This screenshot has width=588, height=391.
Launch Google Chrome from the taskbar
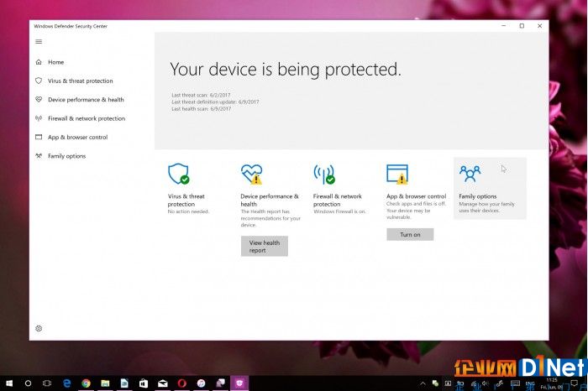(86, 383)
